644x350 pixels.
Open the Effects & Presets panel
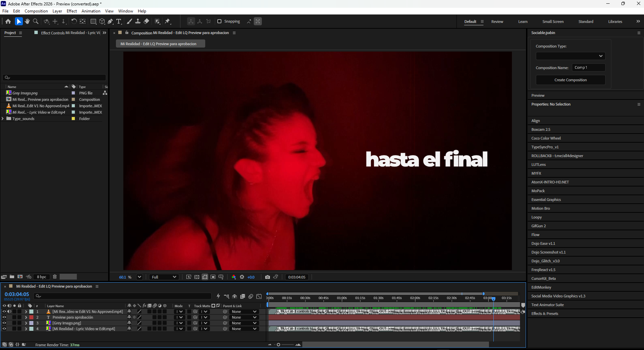click(x=545, y=314)
